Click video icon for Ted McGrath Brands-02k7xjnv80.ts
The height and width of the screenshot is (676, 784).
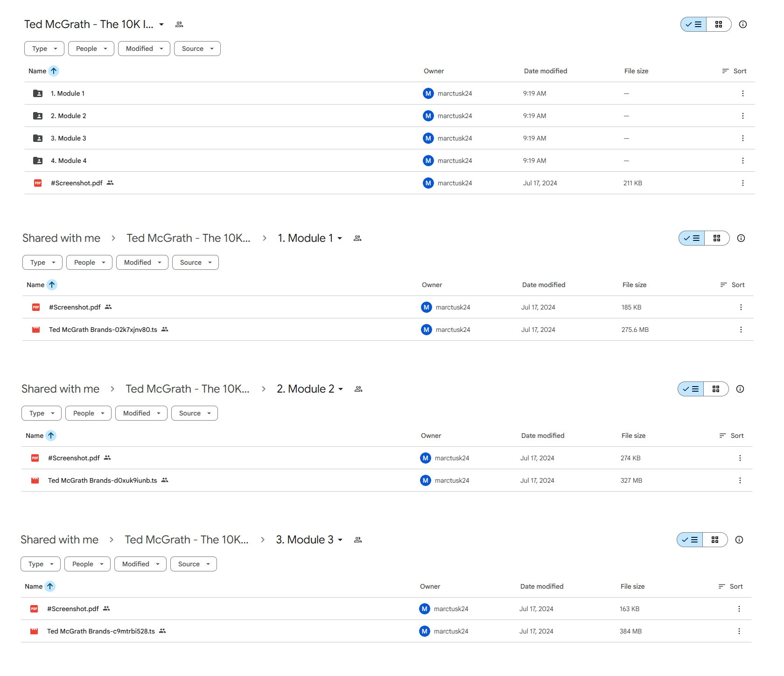point(36,330)
